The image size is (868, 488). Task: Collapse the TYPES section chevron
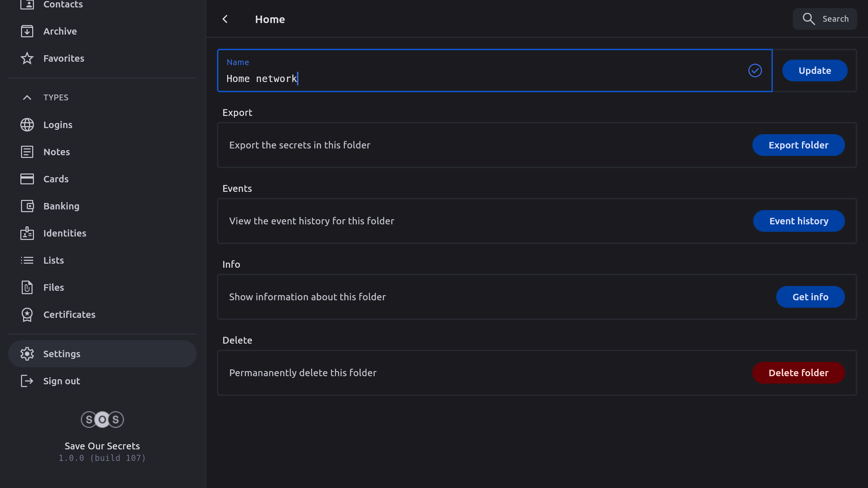[x=27, y=98]
